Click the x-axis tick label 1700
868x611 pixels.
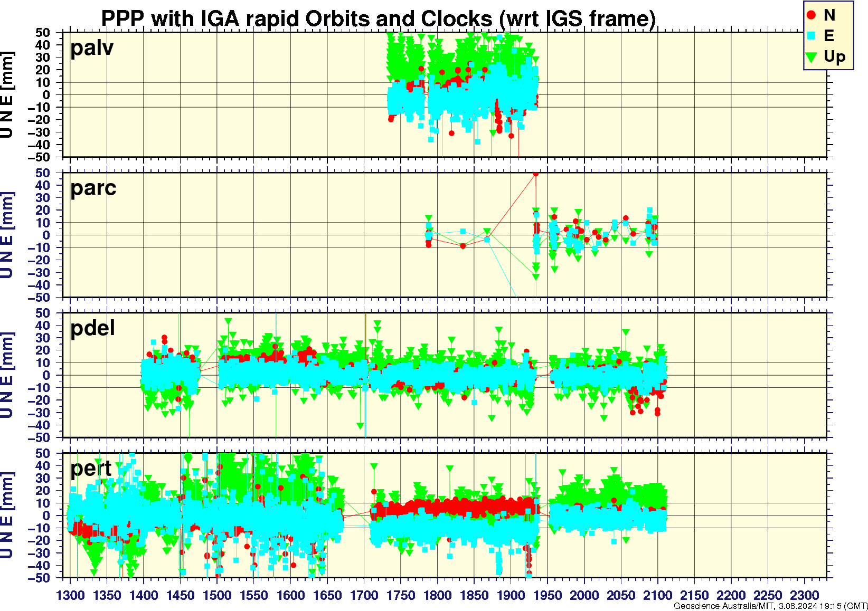(x=364, y=596)
